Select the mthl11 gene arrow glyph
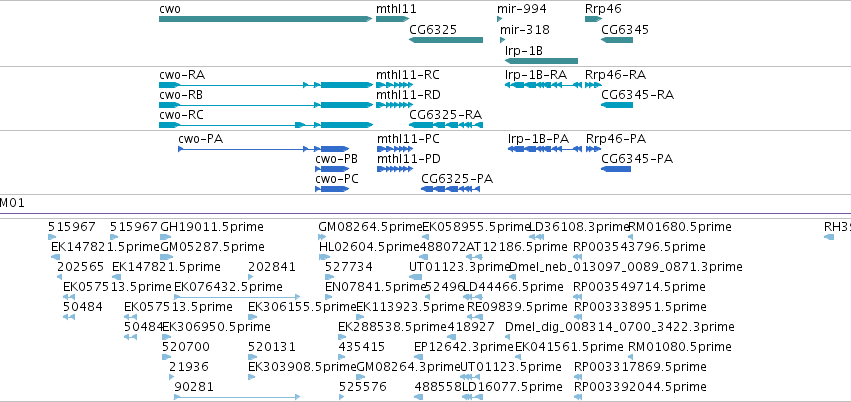Image resolution: width=851 pixels, height=402 pixels. point(392,19)
